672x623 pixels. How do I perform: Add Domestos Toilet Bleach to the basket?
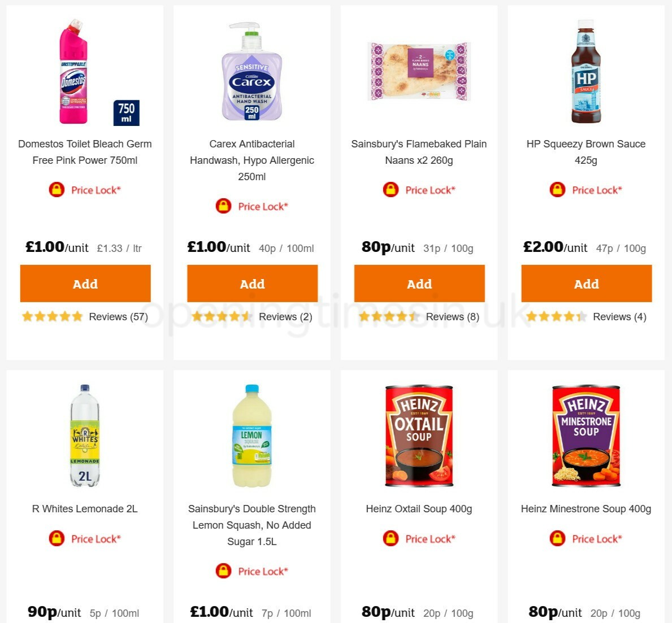click(x=85, y=284)
